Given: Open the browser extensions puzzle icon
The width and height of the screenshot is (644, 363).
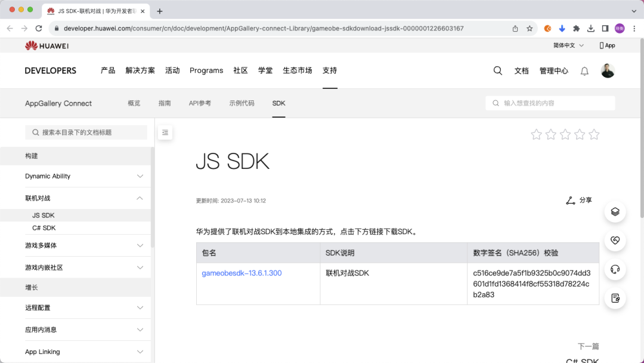Looking at the screenshot, I should 576,29.
